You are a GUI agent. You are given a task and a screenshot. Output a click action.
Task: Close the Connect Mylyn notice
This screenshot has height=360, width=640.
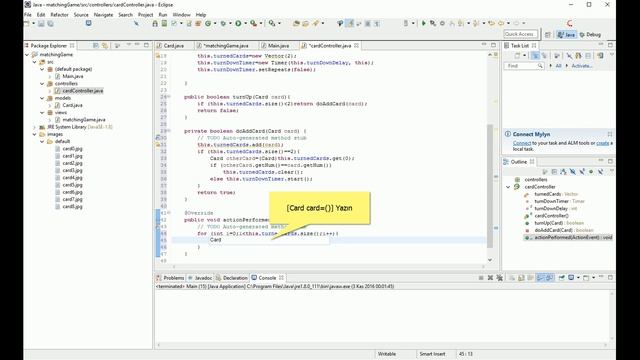(610, 134)
